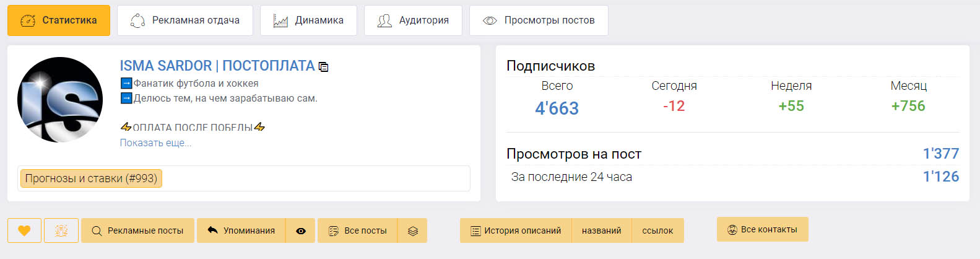Click the eye icon next to Упоминания
Screen dimensions: 980x259
[301, 230]
